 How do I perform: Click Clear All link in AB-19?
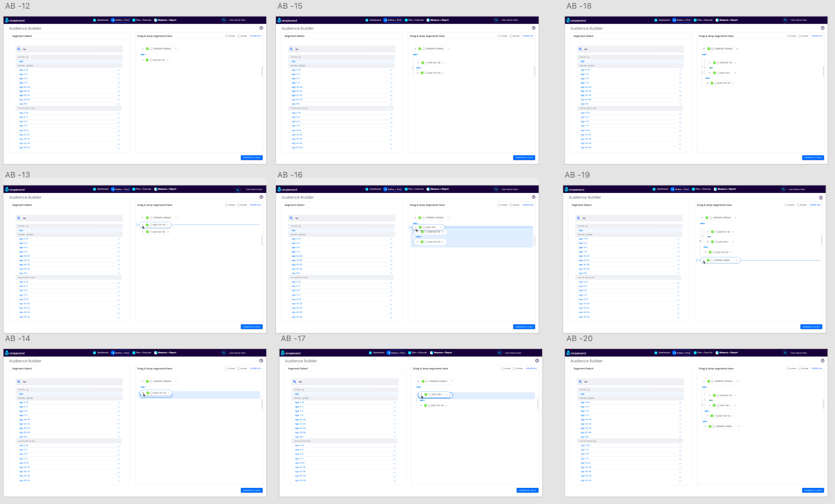point(815,205)
